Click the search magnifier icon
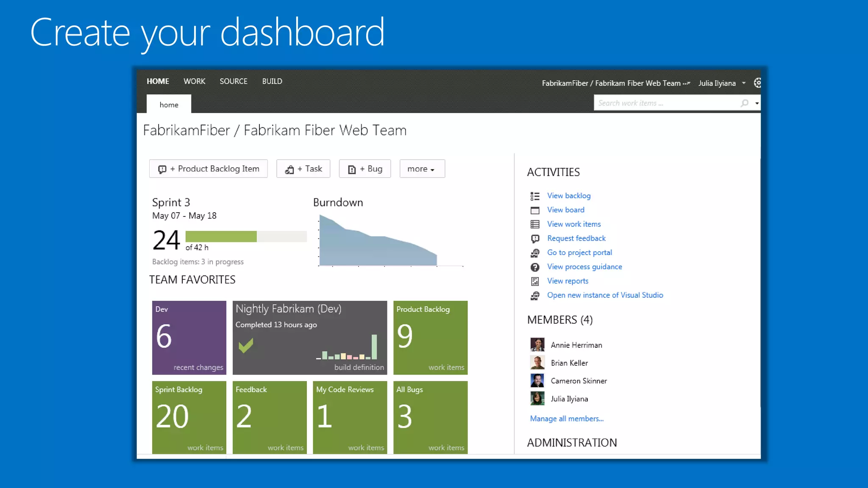 [x=744, y=103]
